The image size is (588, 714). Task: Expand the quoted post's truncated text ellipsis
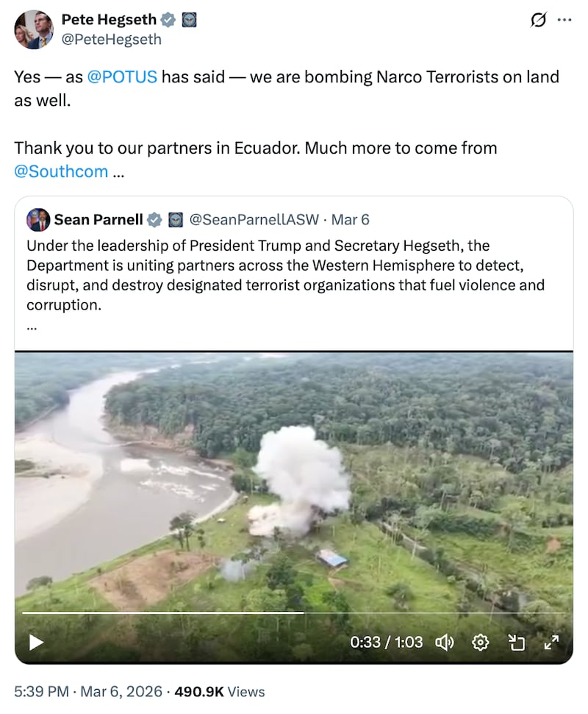tap(31, 323)
